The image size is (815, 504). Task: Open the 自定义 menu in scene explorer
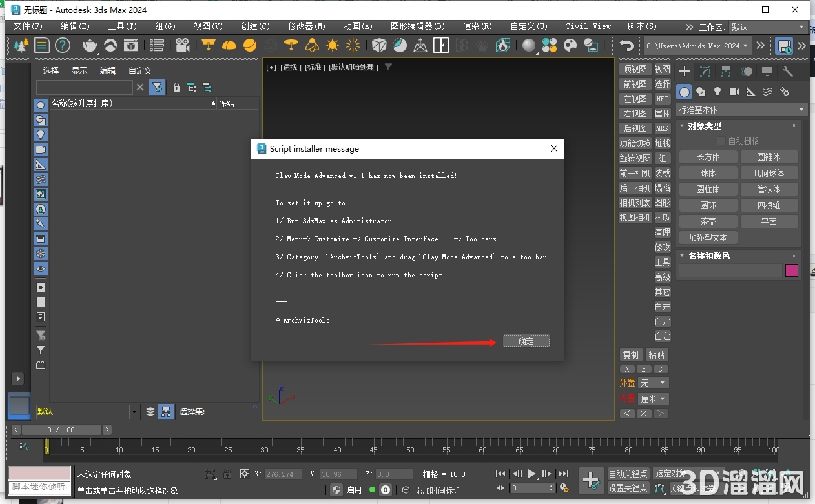140,70
